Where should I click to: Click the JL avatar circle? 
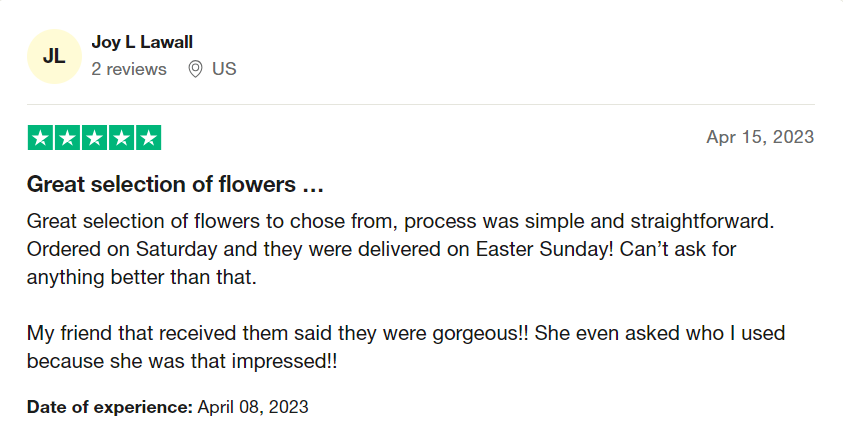click(54, 56)
